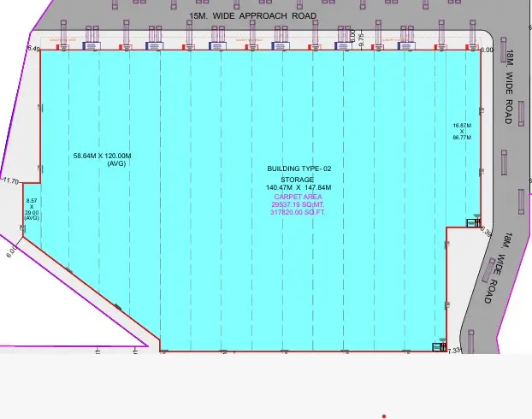Select the vertical upright "18M. WIDE ROAD" label

[x=509, y=87]
